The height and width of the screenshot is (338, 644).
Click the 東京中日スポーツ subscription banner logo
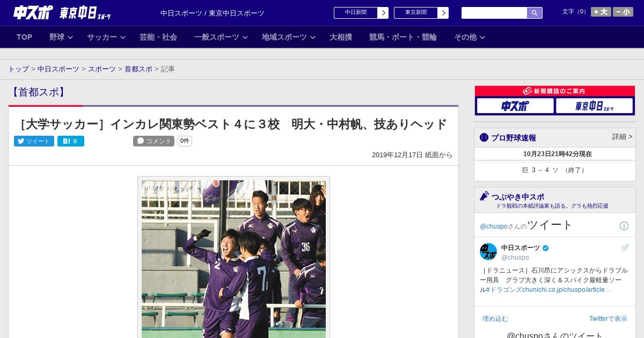[x=594, y=106]
